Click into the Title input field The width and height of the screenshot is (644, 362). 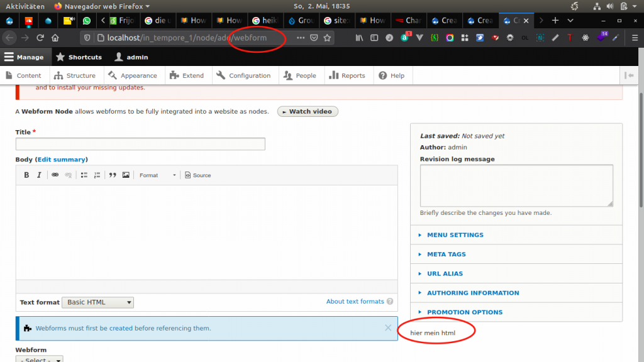point(140,144)
